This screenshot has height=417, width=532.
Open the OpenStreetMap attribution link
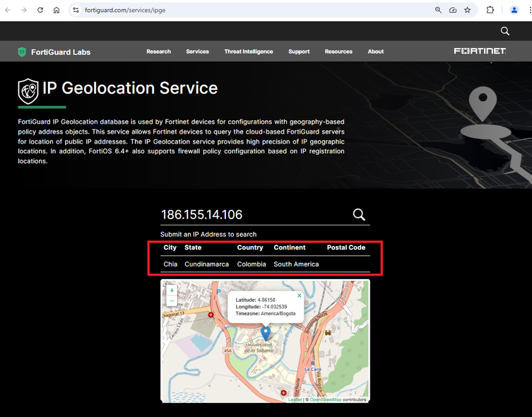tap(326, 400)
